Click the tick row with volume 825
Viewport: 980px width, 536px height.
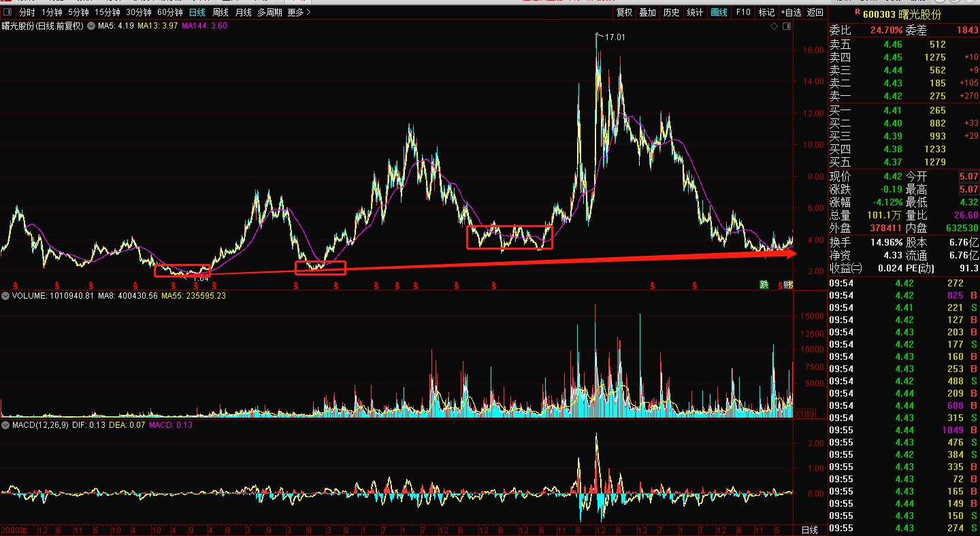point(903,295)
